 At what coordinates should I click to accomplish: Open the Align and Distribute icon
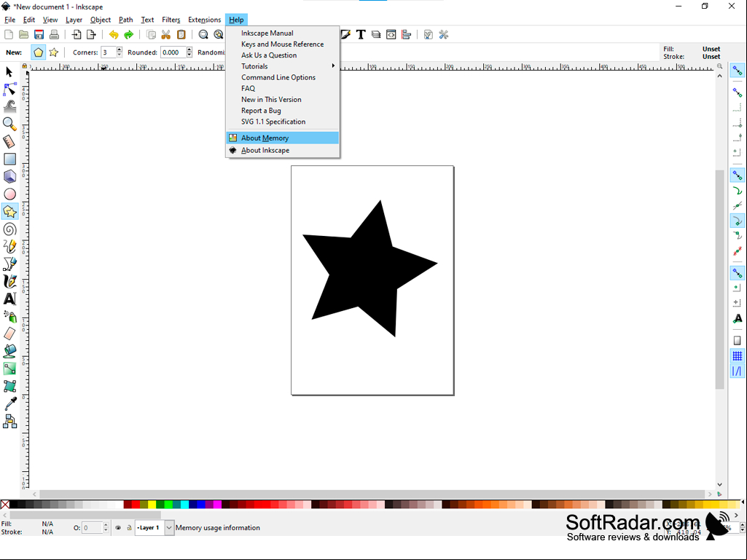[407, 34]
